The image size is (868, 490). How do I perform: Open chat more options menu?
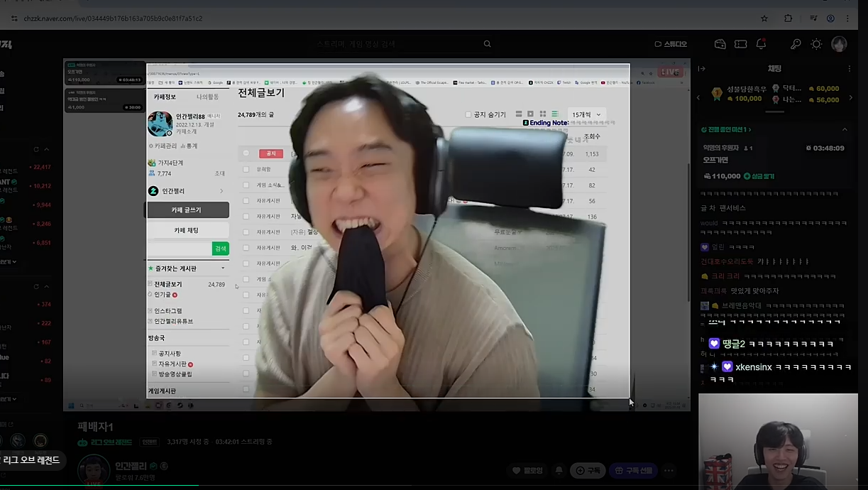[x=850, y=69]
